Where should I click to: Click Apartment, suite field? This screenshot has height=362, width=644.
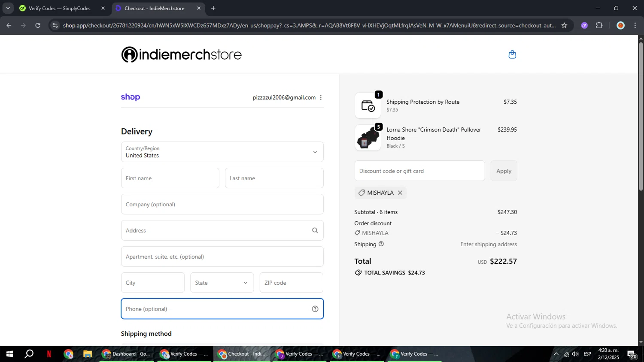[x=222, y=256]
